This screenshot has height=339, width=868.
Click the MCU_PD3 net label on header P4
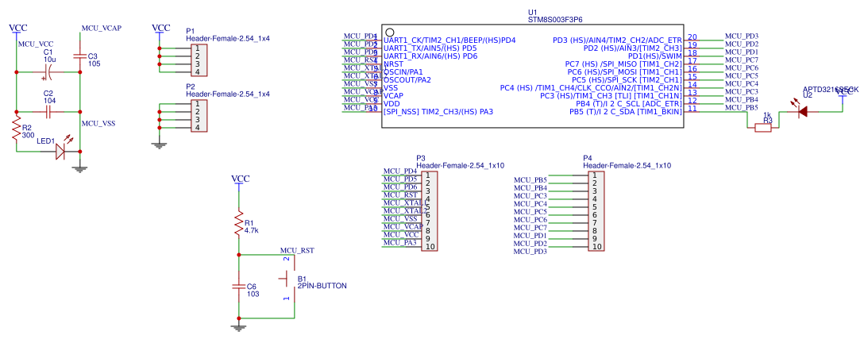pyautogui.click(x=530, y=252)
